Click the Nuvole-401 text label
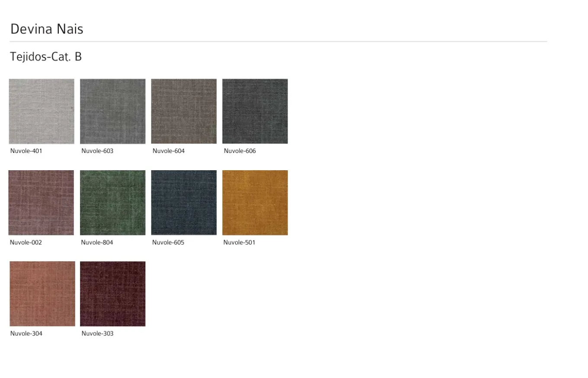Image resolution: width=588 pixels, height=378 pixels. [x=26, y=151]
